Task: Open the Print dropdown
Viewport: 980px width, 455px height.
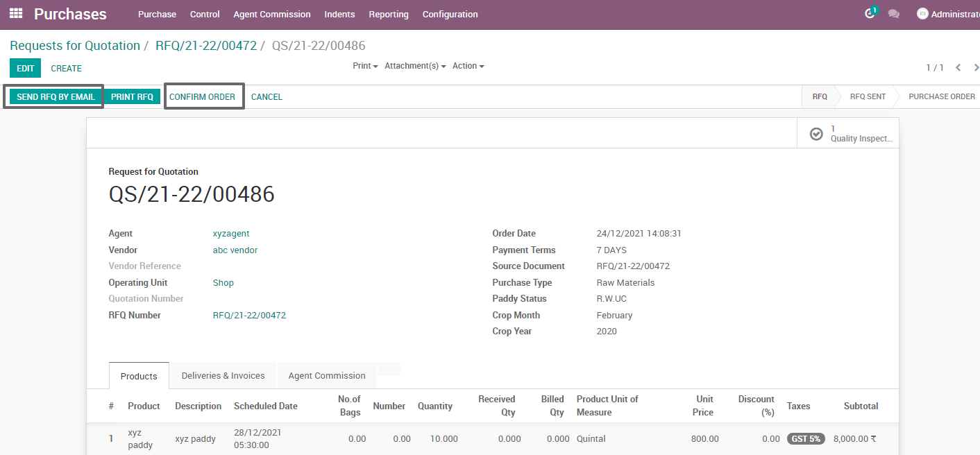Action: pos(364,65)
